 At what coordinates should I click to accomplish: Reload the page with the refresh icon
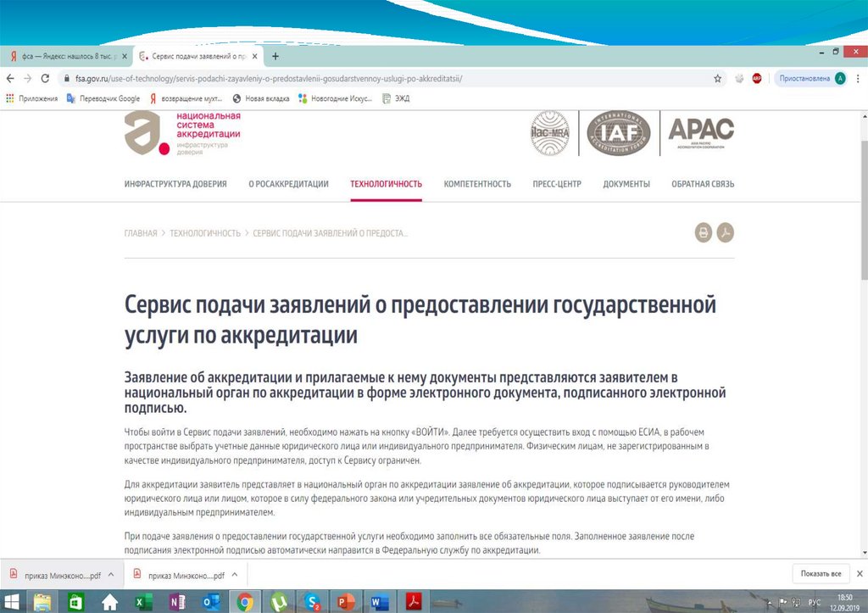click(x=46, y=79)
